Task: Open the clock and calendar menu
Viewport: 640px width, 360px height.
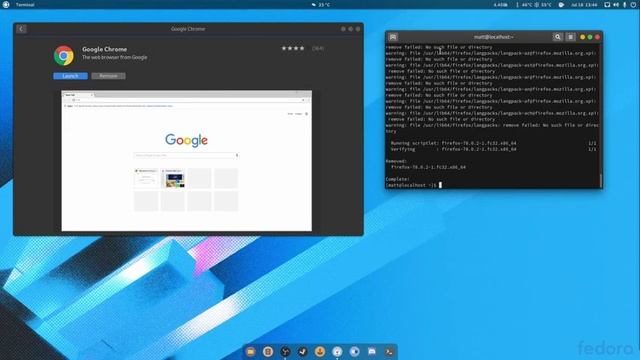Action: [x=584, y=4]
